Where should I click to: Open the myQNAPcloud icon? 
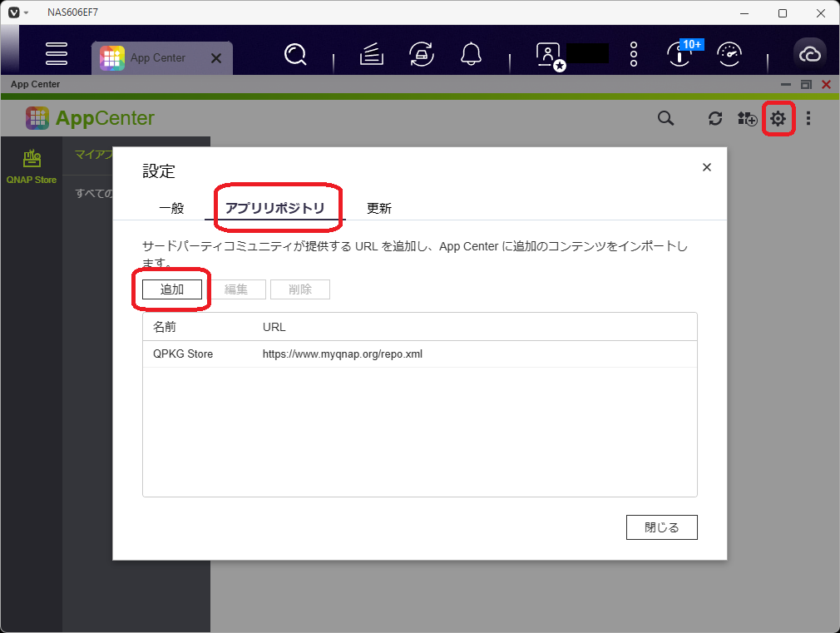[810, 53]
